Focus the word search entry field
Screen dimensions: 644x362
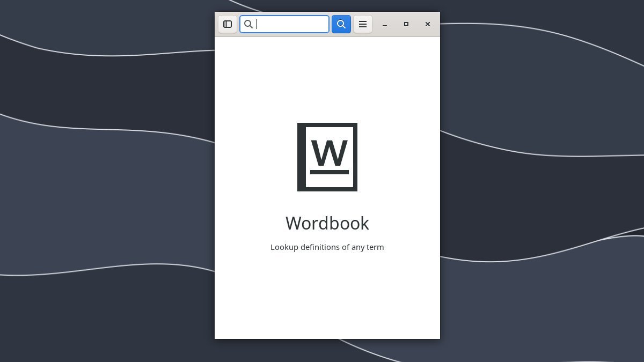tap(284, 24)
